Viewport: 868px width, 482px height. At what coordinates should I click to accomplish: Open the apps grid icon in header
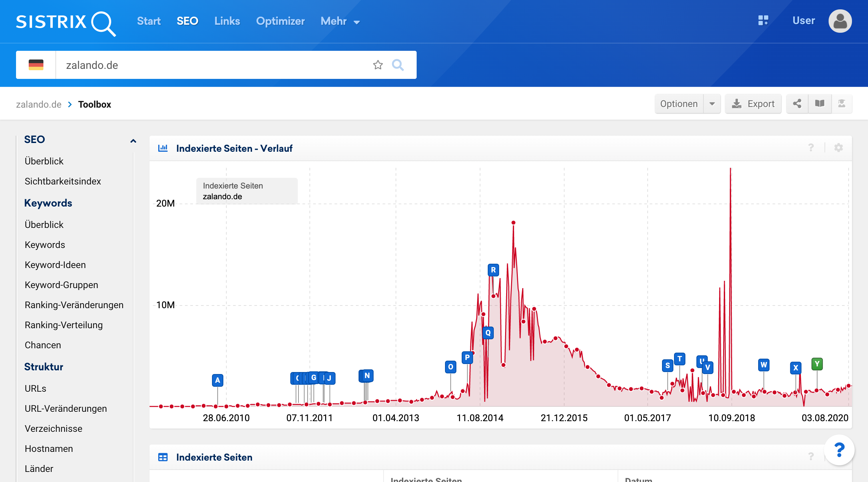pyautogui.click(x=763, y=21)
